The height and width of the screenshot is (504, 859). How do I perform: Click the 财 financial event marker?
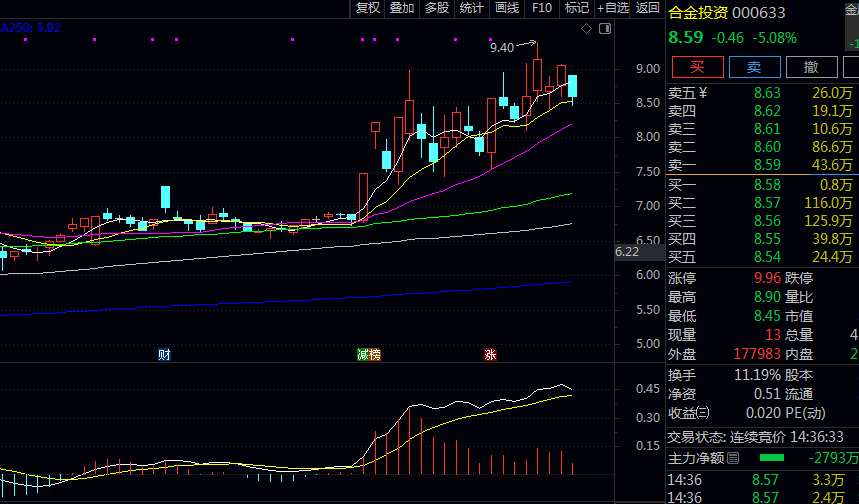pyautogui.click(x=164, y=354)
